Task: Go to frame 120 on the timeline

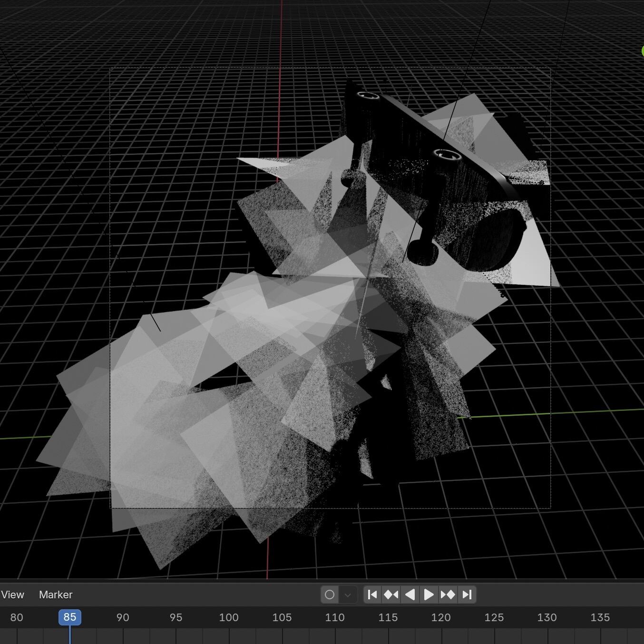Action: point(441,617)
